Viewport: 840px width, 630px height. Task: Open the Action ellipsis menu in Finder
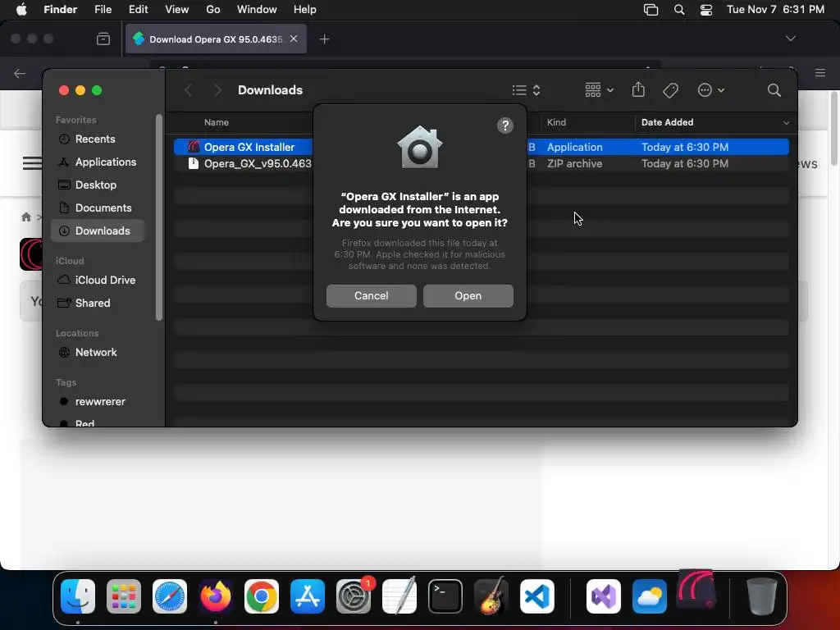click(711, 90)
